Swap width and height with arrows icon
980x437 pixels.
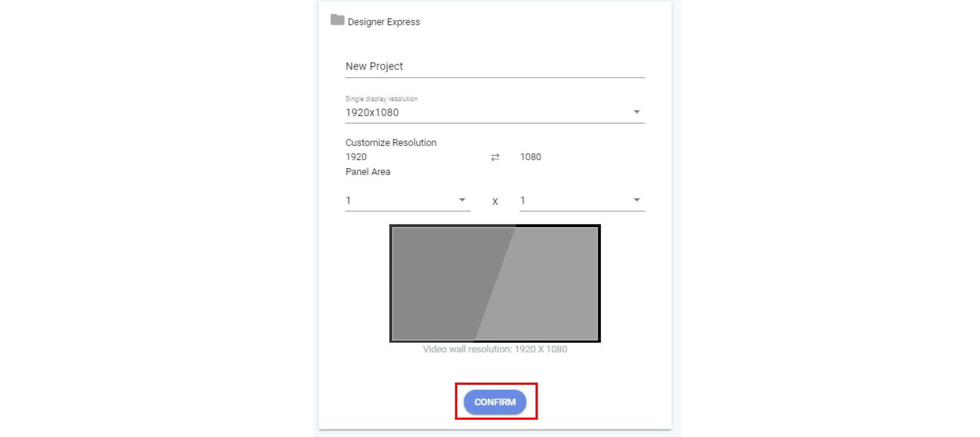(495, 158)
